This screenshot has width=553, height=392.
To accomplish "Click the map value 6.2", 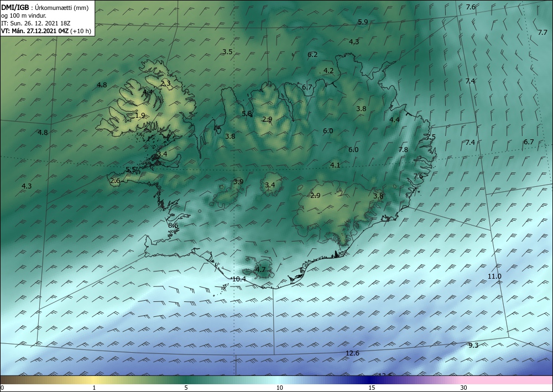I will tap(312, 55).
